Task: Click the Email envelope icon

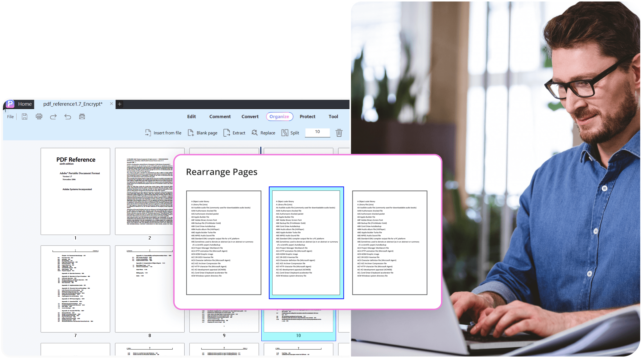Action: coord(82,117)
